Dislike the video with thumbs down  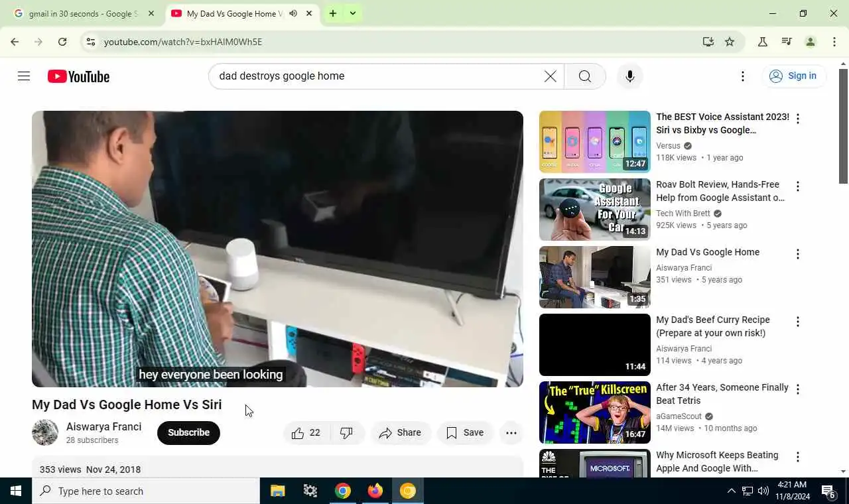(346, 433)
